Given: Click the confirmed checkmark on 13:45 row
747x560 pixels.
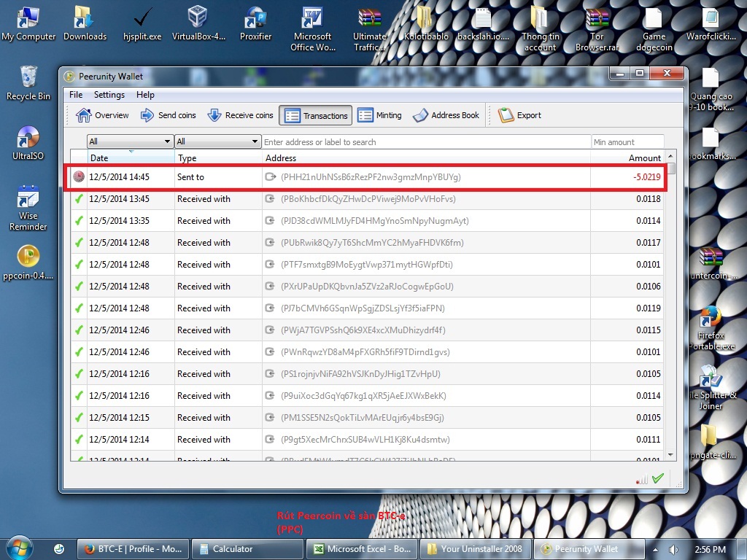Looking at the screenshot, I should coord(79,198).
